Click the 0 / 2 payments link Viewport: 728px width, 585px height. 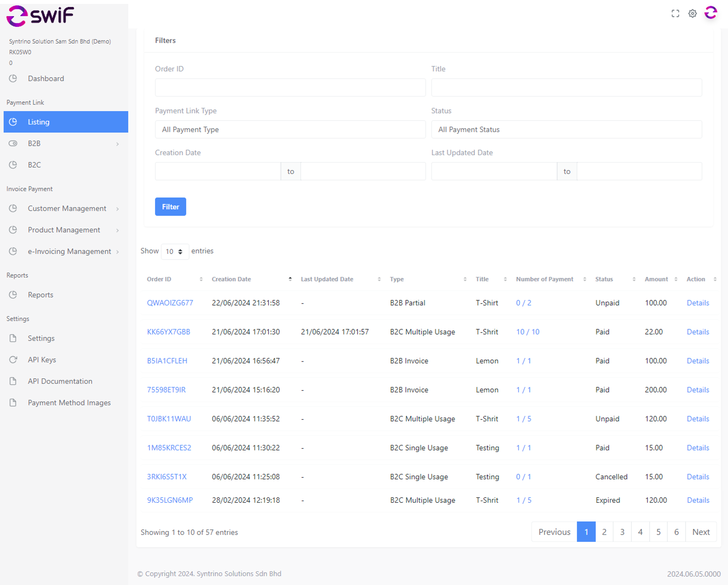(523, 303)
